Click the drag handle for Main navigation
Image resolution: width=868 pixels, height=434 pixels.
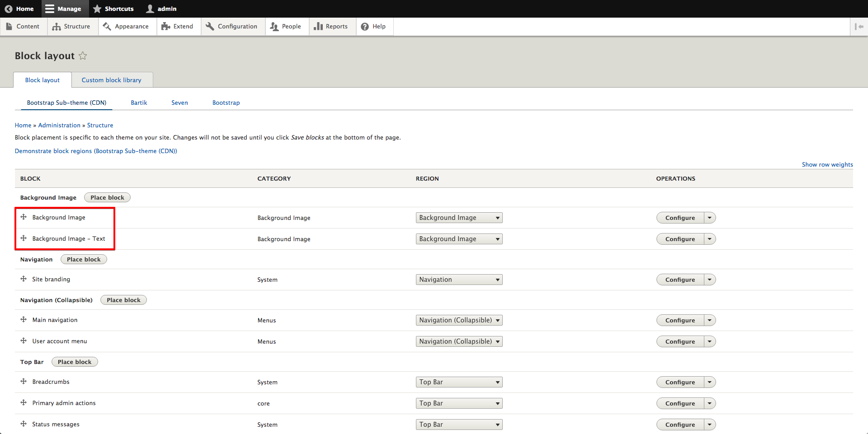coord(24,320)
